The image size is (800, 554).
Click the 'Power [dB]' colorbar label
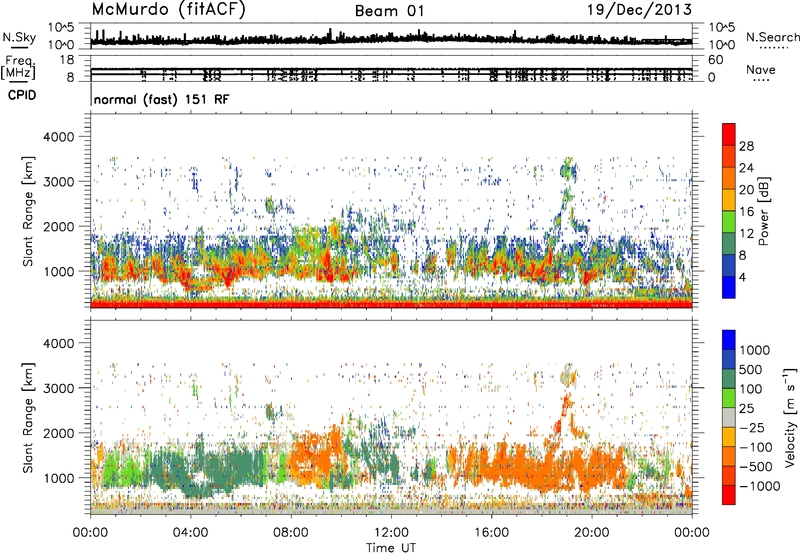click(763, 211)
